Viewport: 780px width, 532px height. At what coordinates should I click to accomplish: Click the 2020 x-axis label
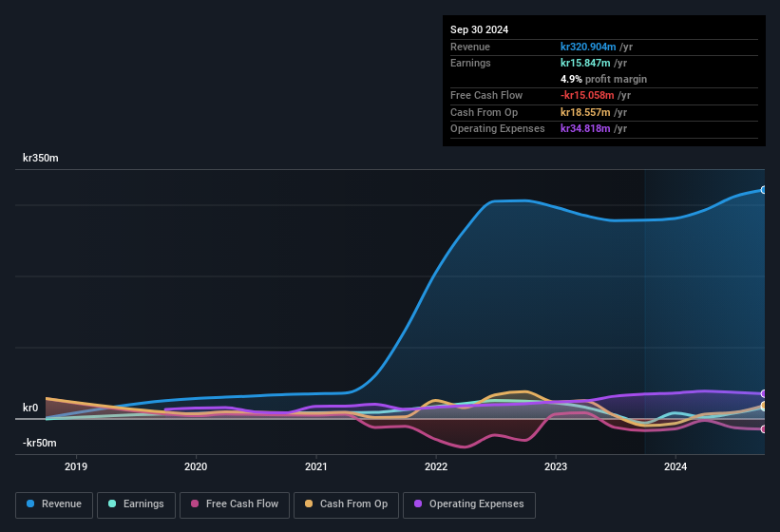(x=196, y=466)
